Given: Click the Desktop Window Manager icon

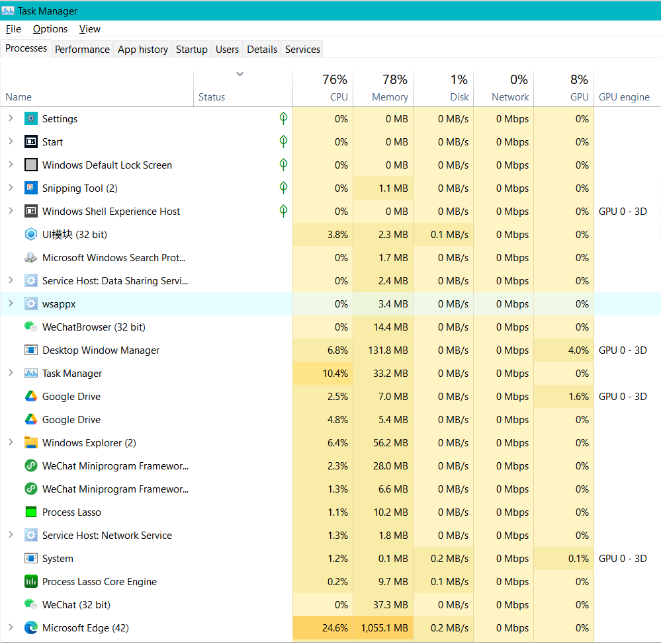Looking at the screenshot, I should 31,350.
